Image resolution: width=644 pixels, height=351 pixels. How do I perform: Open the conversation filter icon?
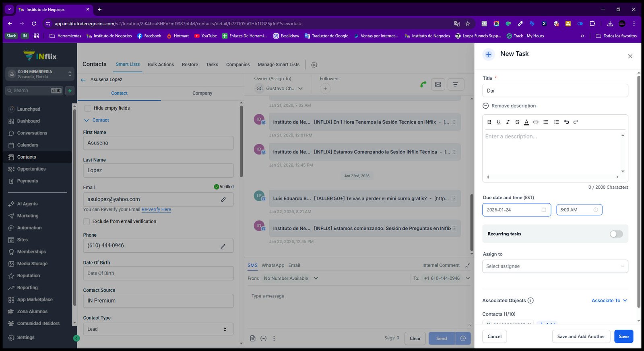(455, 85)
